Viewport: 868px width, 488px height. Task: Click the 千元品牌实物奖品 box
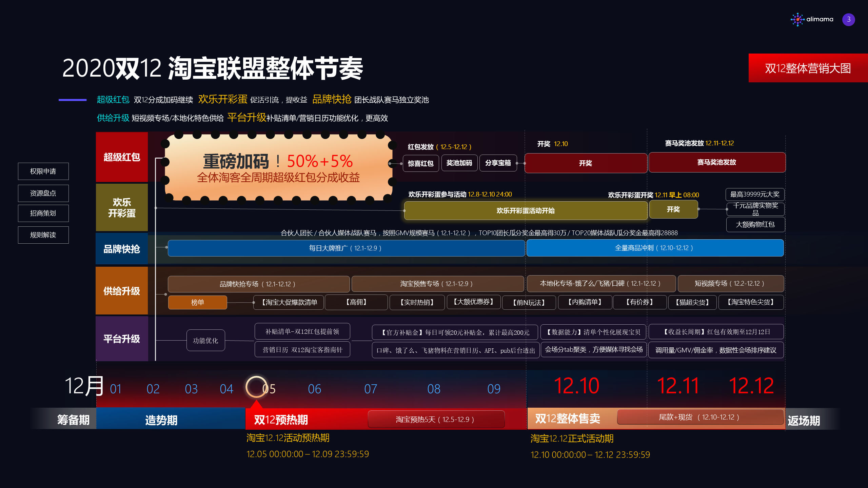pyautogui.click(x=755, y=209)
